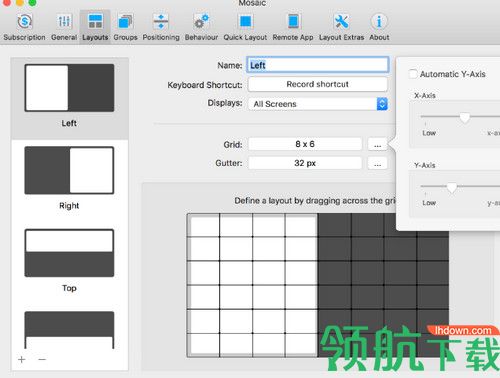This screenshot has width=500, height=378.
Task: Click the Y-Axis slider handle
Action: tap(452, 187)
